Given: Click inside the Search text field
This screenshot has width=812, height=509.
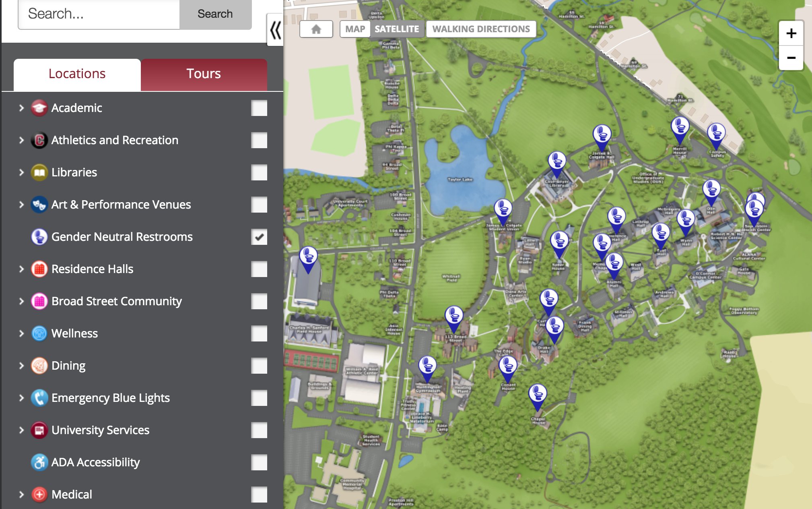Looking at the screenshot, I should 98,13.
